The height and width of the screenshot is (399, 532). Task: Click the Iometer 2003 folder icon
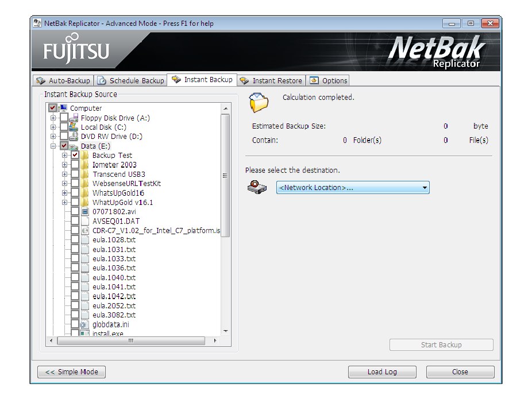pyautogui.click(x=85, y=165)
